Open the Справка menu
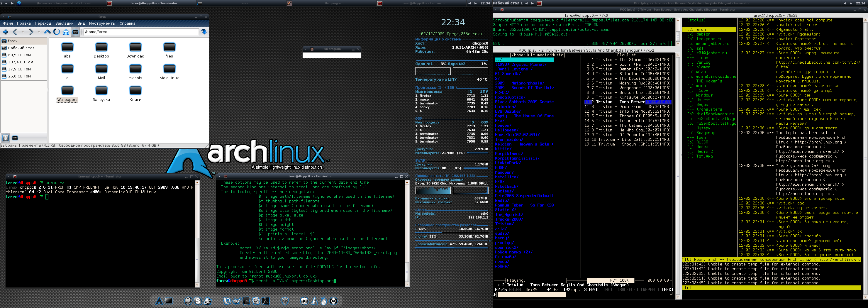868x308 pixels. [x=127, y=23]
